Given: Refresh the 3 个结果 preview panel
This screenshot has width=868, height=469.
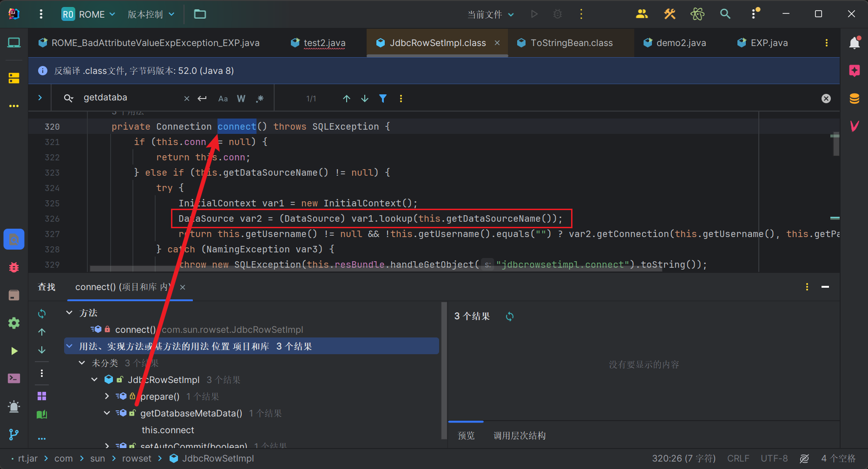Looking at the screenshot, I should [x=510, y=317].
